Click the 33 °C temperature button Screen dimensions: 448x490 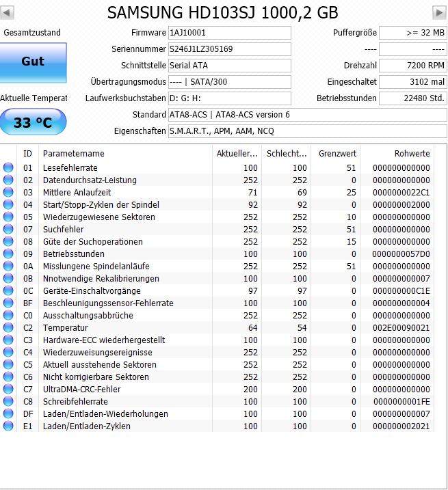click(33, 122)
